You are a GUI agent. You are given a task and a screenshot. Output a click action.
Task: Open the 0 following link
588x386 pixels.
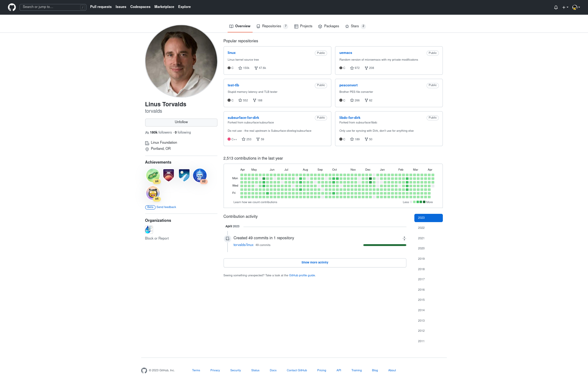[183, 133]
